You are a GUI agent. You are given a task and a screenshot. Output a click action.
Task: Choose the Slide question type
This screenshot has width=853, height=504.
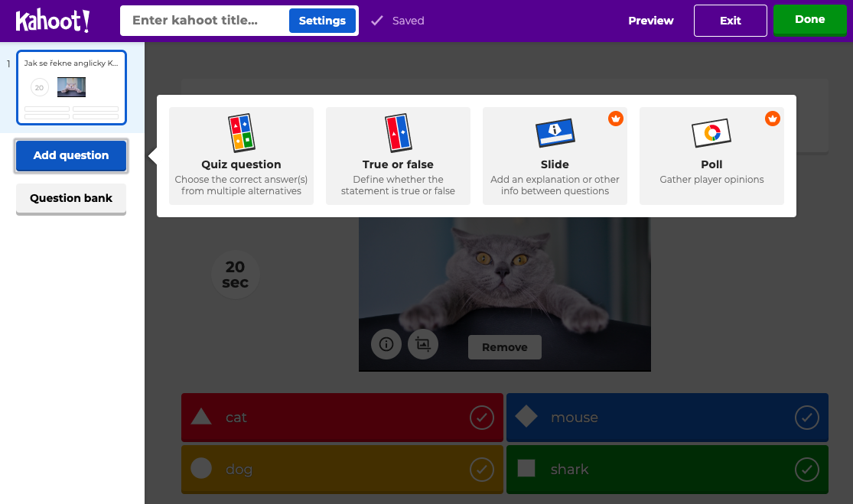(x=555, y=156)
